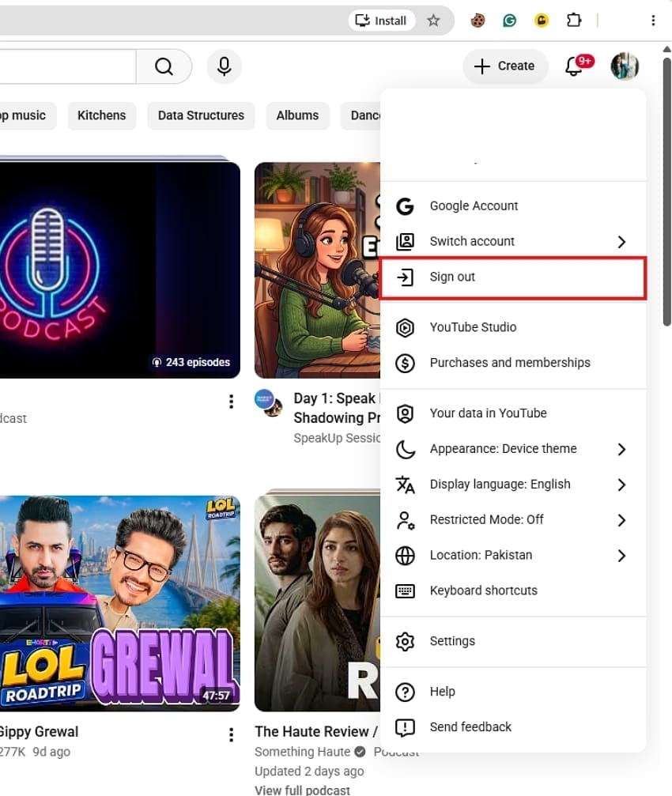
Task: Open The Haute Review podcast thumbnail
Action: (317, 603)
